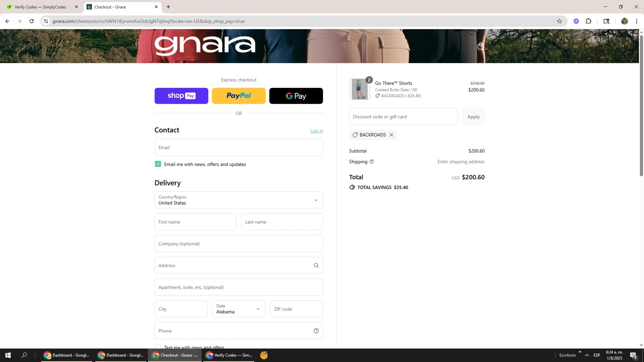Click the ESP language indicator
Viewport: 644px width, 362px height.
pos(597,355)
